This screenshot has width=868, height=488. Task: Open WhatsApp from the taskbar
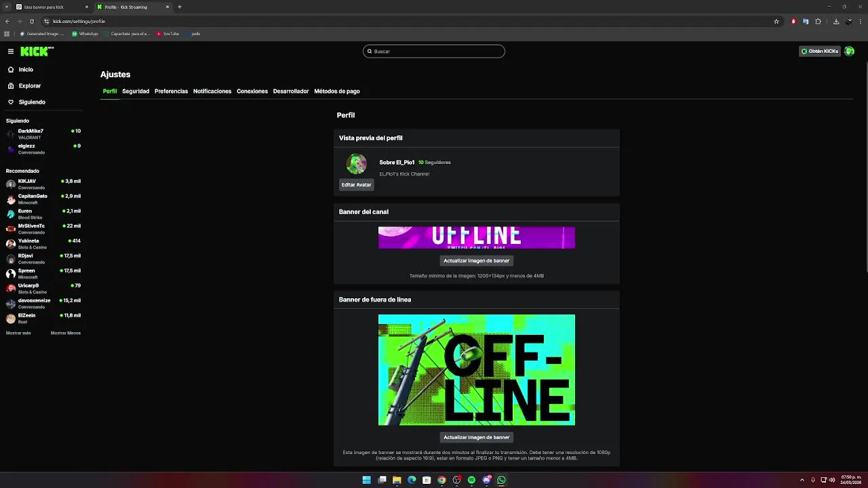(x=501, y=480)
